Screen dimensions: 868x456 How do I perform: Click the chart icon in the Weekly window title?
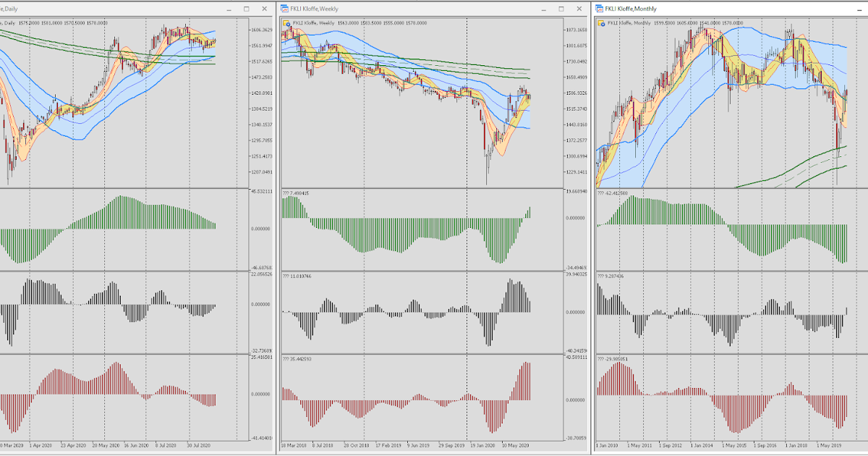(x=286, y=9)
